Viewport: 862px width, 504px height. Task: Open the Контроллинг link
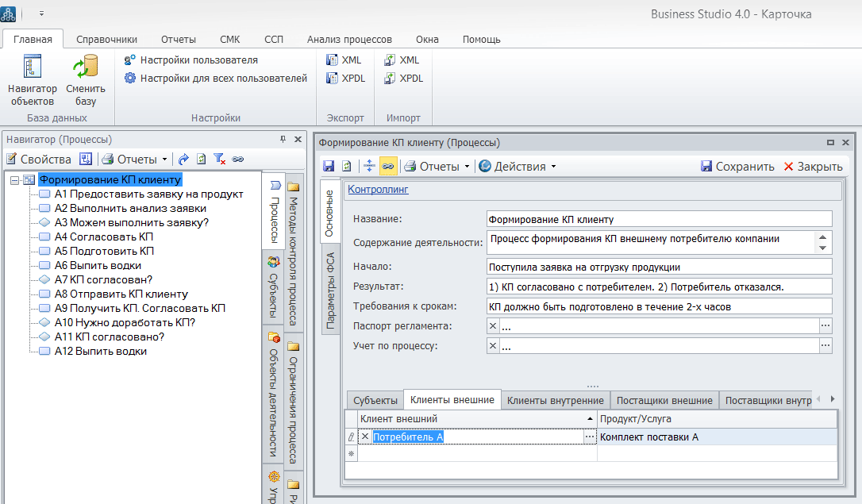tap(378, 190)
